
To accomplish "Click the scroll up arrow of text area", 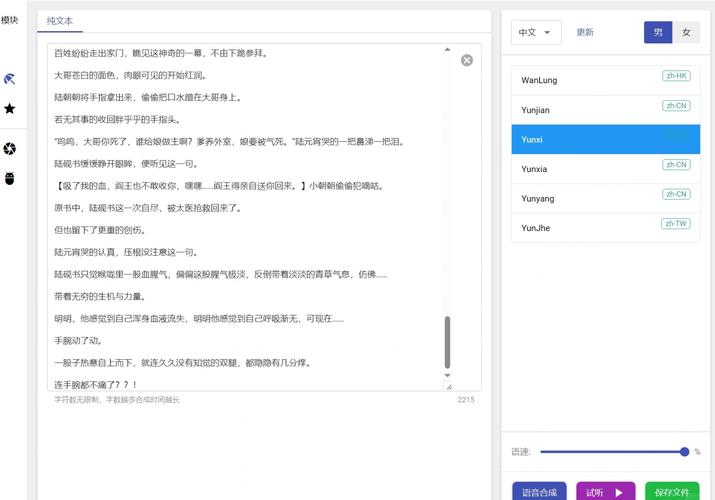I will (x=447, y=49).
